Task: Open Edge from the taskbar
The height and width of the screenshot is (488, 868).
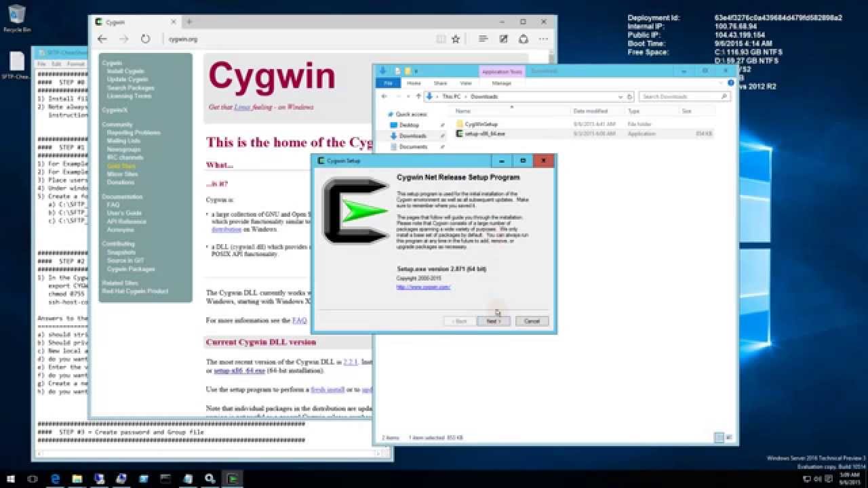Action: pyautogui.click(x=56, y=479)
